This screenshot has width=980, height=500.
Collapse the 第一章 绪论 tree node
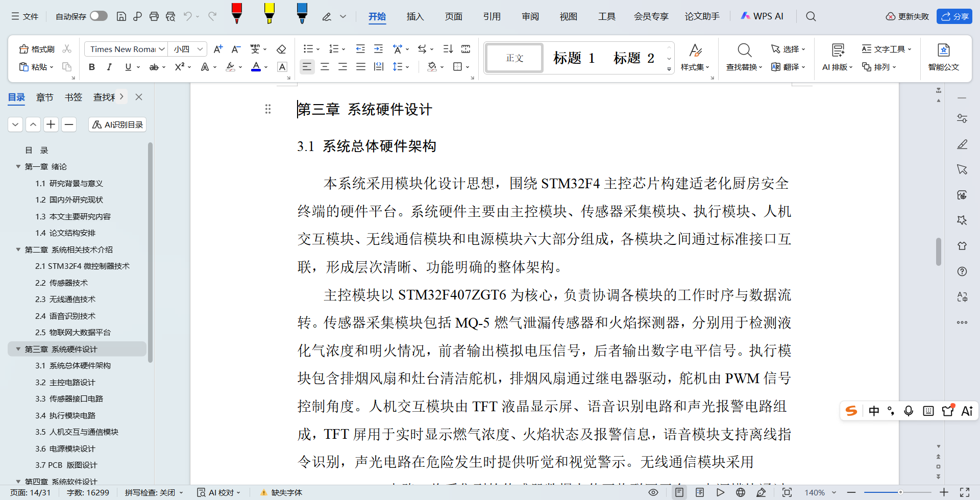[x=18, y=167]
